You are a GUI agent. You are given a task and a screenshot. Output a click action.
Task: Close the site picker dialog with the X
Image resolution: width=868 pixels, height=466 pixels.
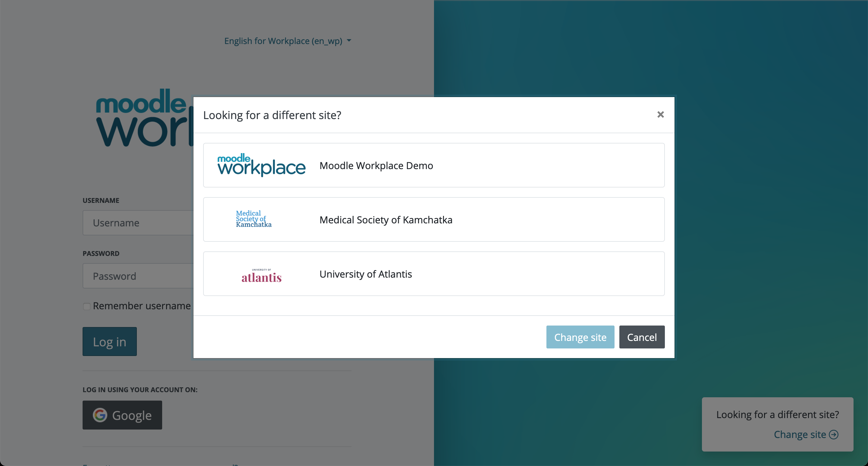(660, 115)
